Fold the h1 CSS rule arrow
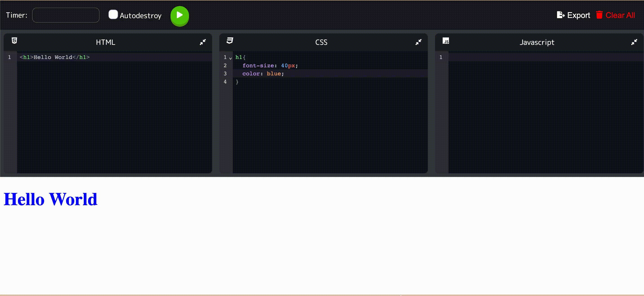644x296 pixels. click(x=230, y=58)
